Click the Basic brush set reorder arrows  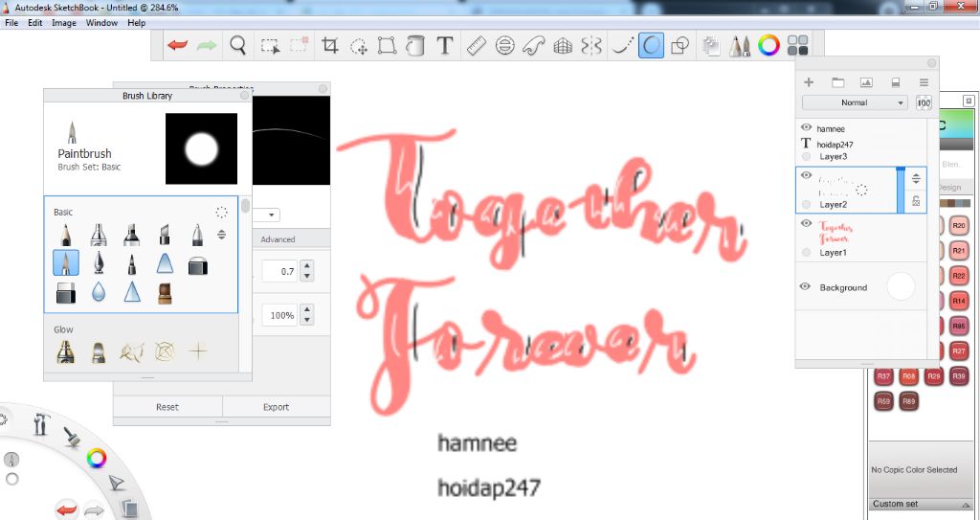click(221, 236)
